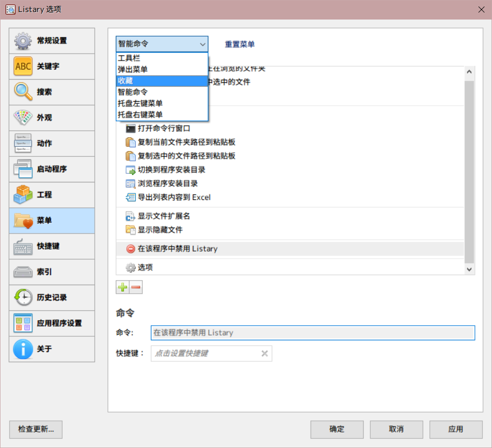Choose 收藏 from the dropdown list
The width and height of the screenshot is (492, 448).
coord(162,81)
